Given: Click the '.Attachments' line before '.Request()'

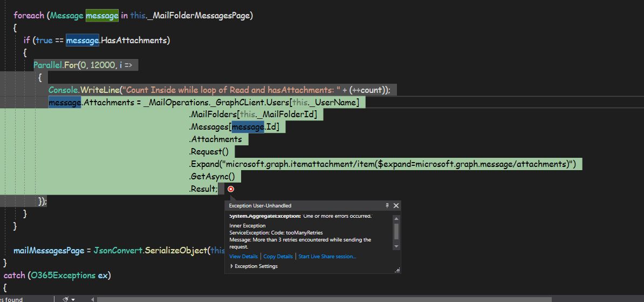Looking at the screenshot, I should (215, 139).
